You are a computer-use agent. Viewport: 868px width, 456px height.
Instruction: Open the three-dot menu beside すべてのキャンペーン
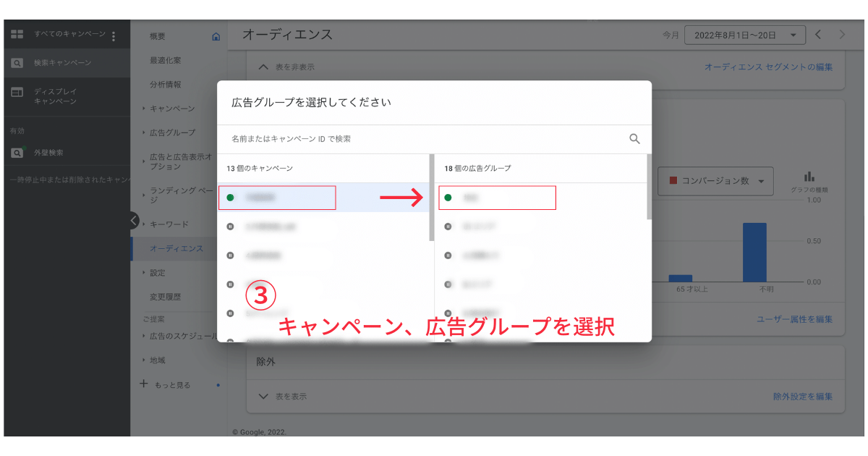click(114, 35)
